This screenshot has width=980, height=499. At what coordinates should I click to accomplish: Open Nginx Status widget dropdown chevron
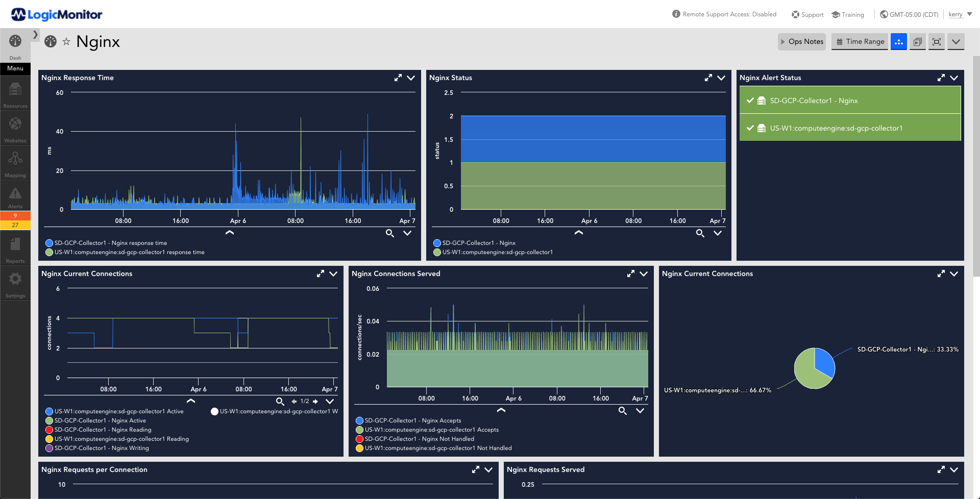coord(721,78)
